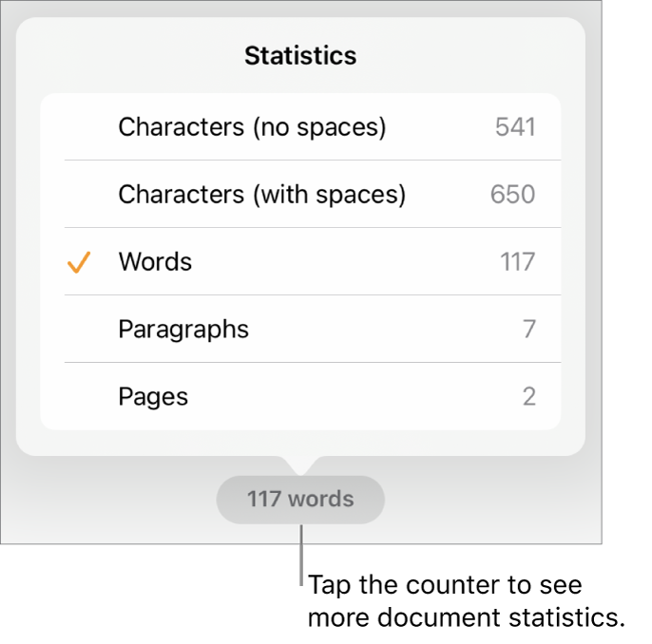
Task: Tap the 117 words counter button
Action: point(300,499)
